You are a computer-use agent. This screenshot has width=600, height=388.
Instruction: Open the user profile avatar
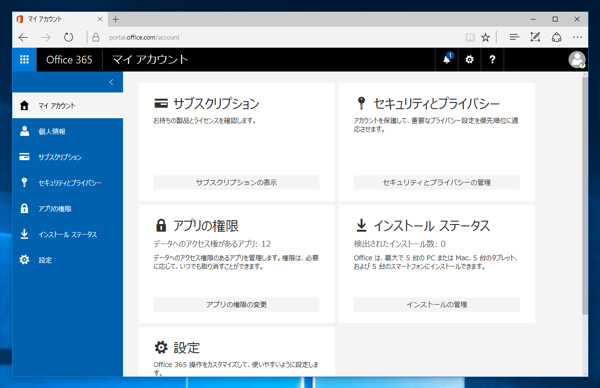point(577,59)
